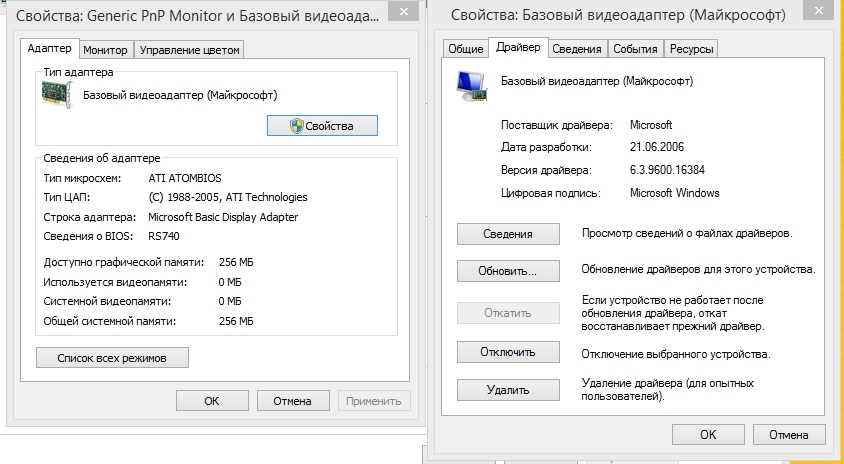
Task: Click the adapter name in Тип адаптера group
Action: pyautogui.click(x=180, y=95)
